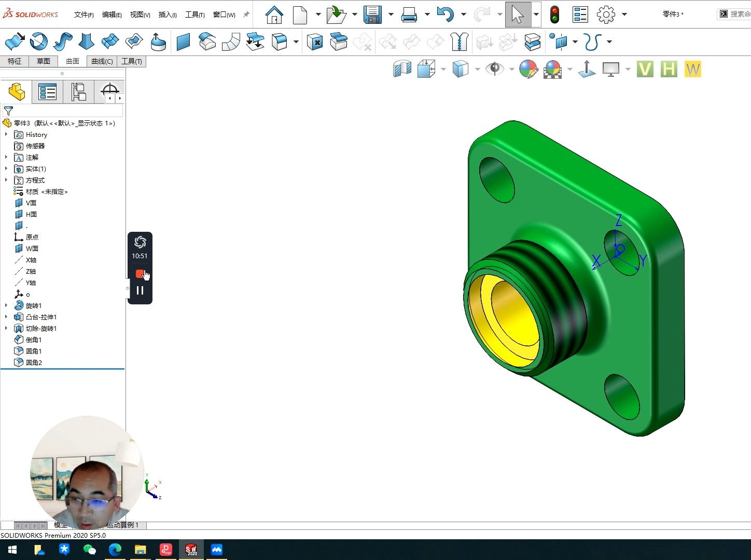Click the Home icon in top toolbar
The image size is (751, 560).
(274, 15)
